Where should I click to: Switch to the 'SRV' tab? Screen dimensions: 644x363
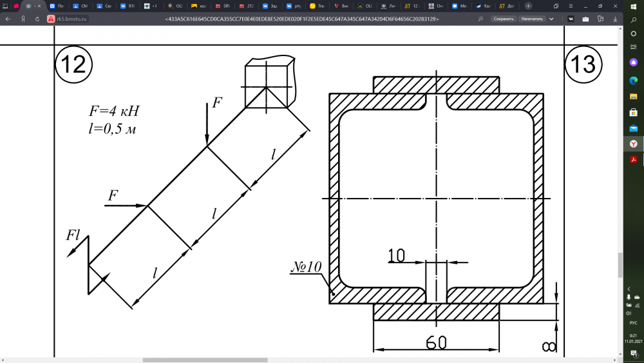[223, 6]
